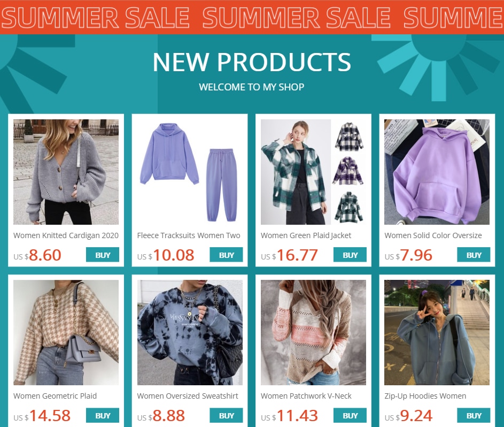Image resolution: width=504 pixels, height=427 pixels.
Task: Open the lilac oversize hoodie photo
Action: point(437,172)
